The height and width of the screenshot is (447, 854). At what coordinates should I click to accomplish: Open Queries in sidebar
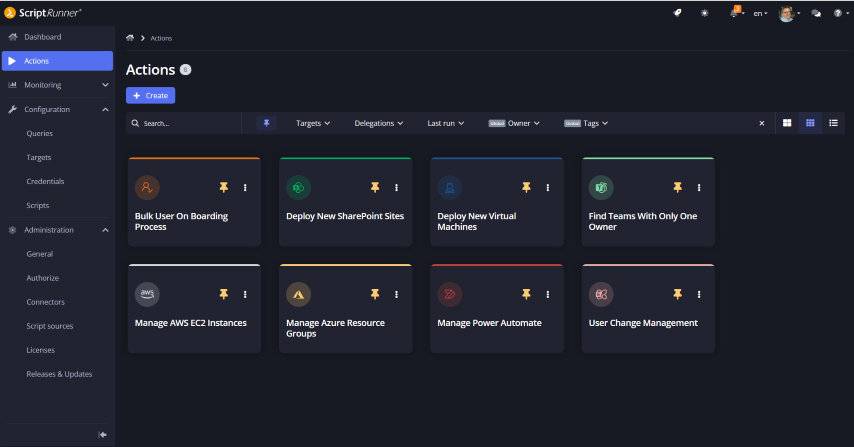pyautogui.click(x=40, y=133)
